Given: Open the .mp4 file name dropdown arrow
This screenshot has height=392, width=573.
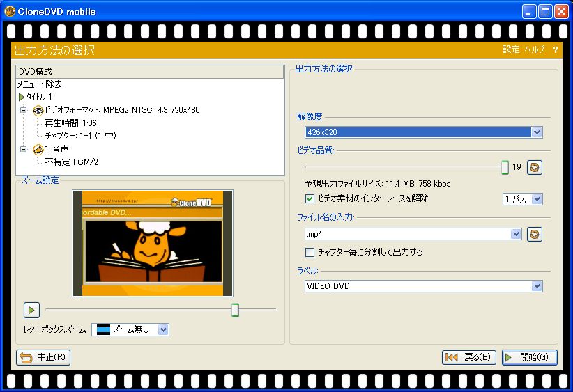Looking at the screenshot, I should pos(516,235).
